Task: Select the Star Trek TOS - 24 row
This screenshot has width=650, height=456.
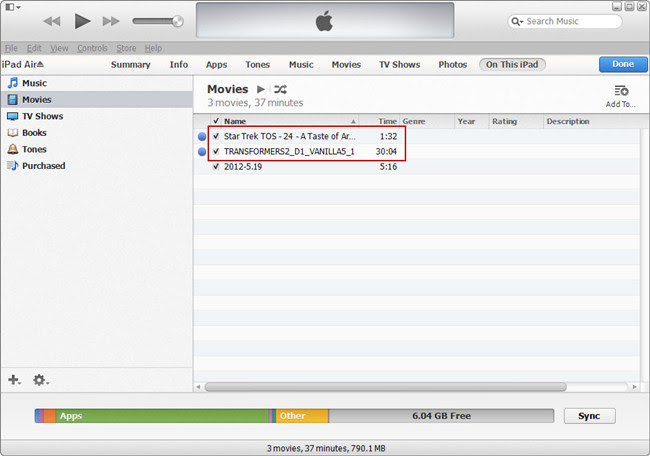Action: tap(417, 136)
